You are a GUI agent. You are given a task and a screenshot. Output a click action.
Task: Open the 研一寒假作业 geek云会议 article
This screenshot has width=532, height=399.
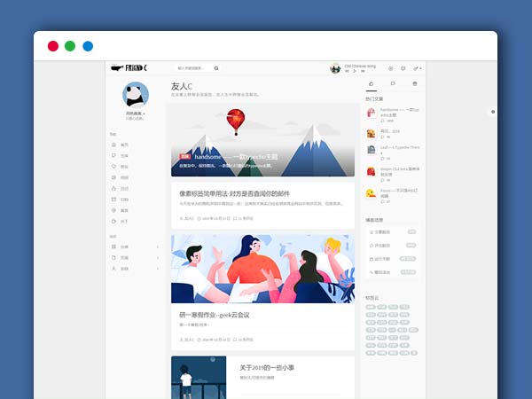click(214, 314)
